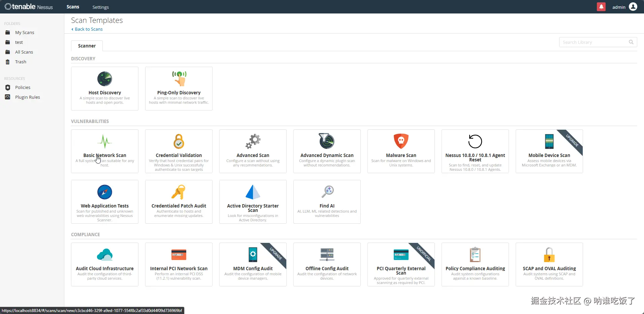Screen dimensions: 644x314
Task: Open the My Scans folder
Action: coord(25,33)
